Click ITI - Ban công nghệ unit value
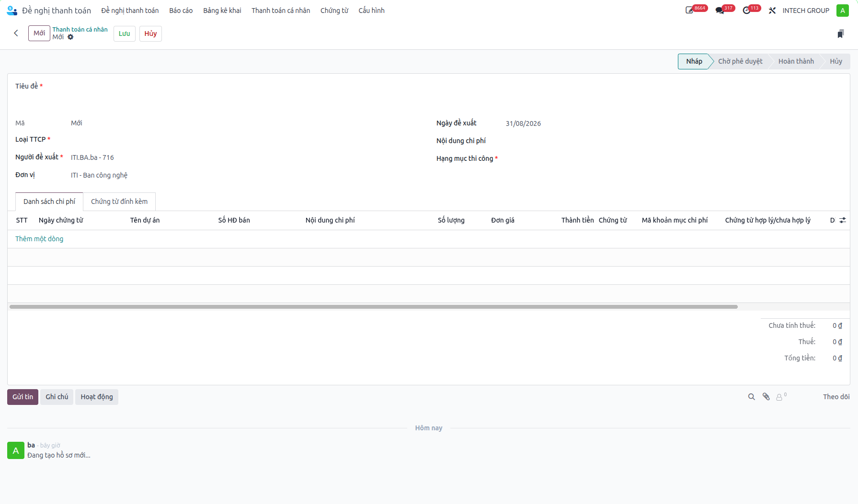Image resolution: width=858 pixels, height=504 pixels. point(99,175)
